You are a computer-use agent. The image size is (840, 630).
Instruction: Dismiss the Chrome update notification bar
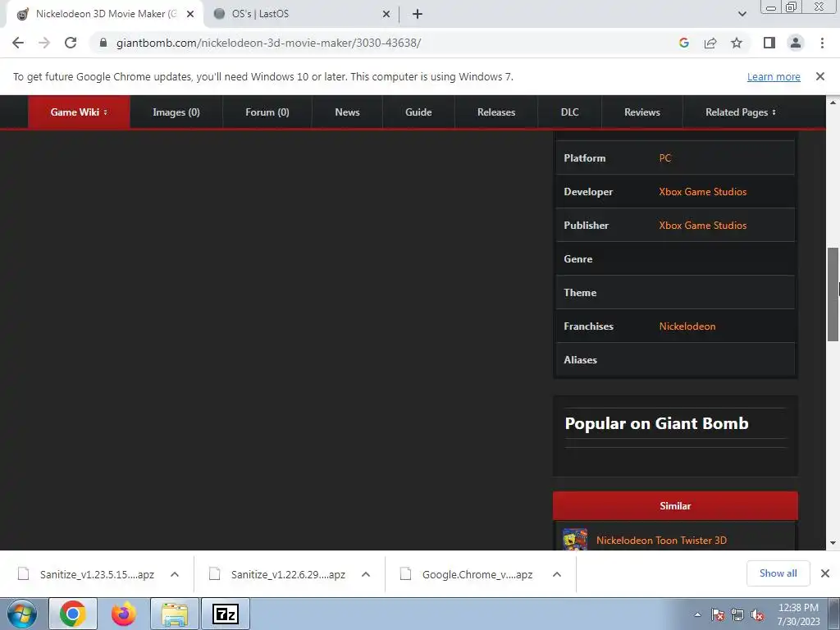(x=819, y=76)
